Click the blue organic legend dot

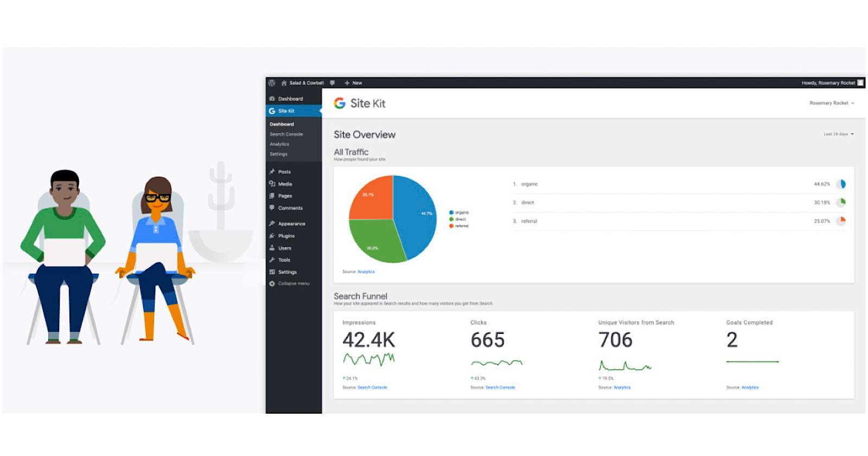(451, 212)
